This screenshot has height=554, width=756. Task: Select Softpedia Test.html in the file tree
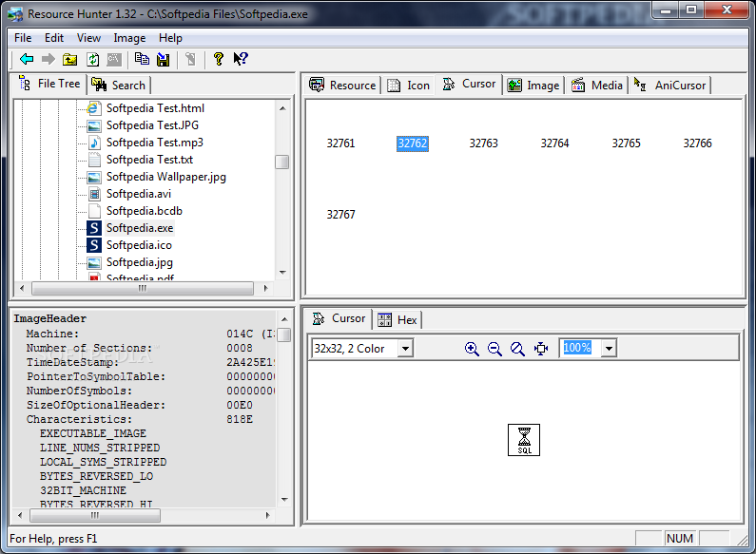pyautogui.click(x=155, y=108)
